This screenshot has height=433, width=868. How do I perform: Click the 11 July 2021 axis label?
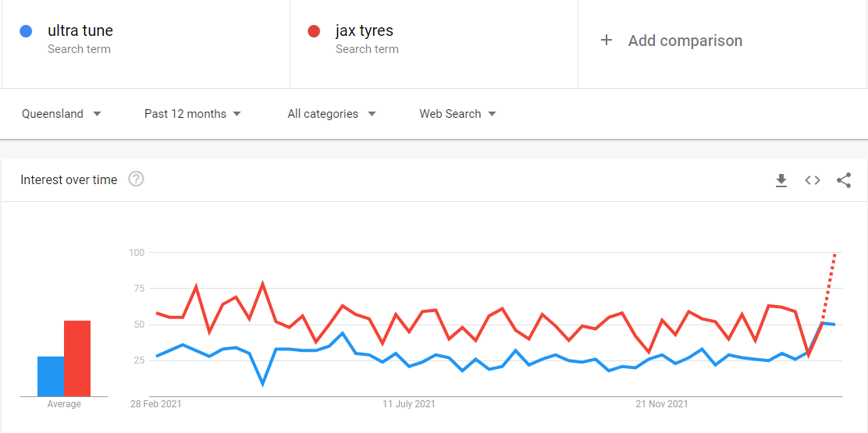pos(409,404)
